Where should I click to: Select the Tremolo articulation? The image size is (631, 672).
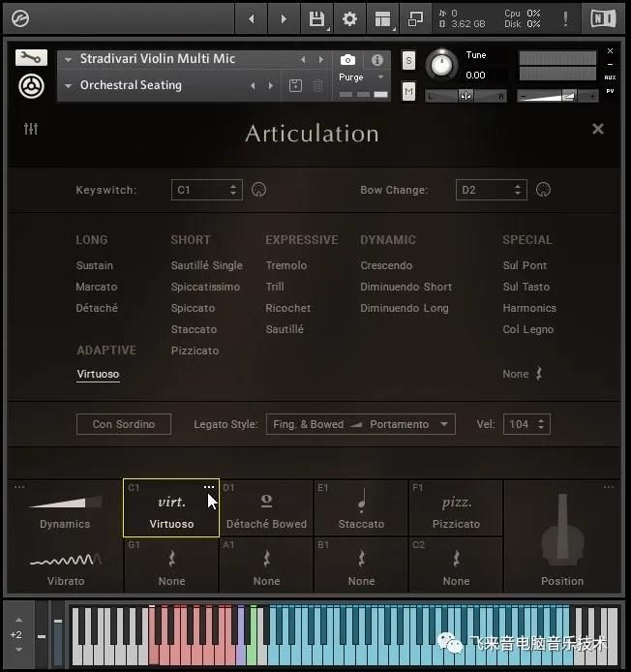click(x=286, y=265)
